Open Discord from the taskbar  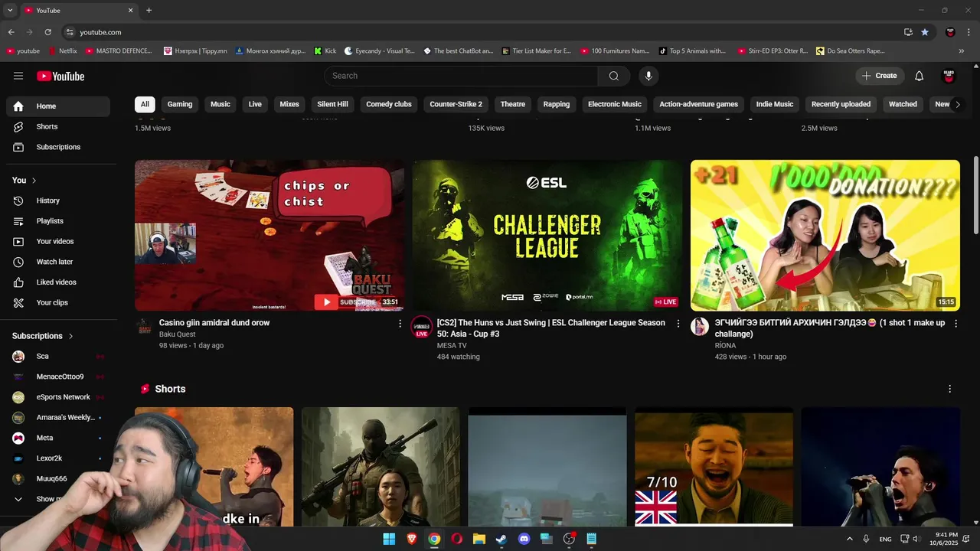[x=524, y=539]
